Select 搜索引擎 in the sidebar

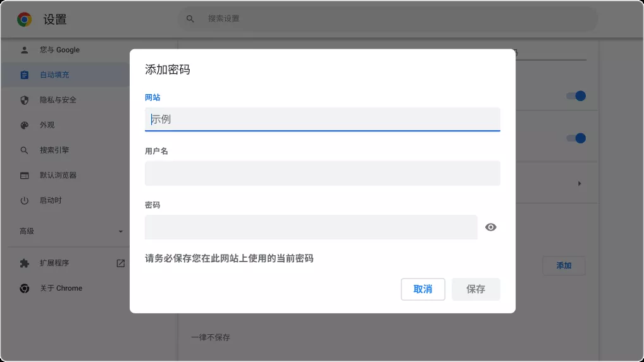54,150
